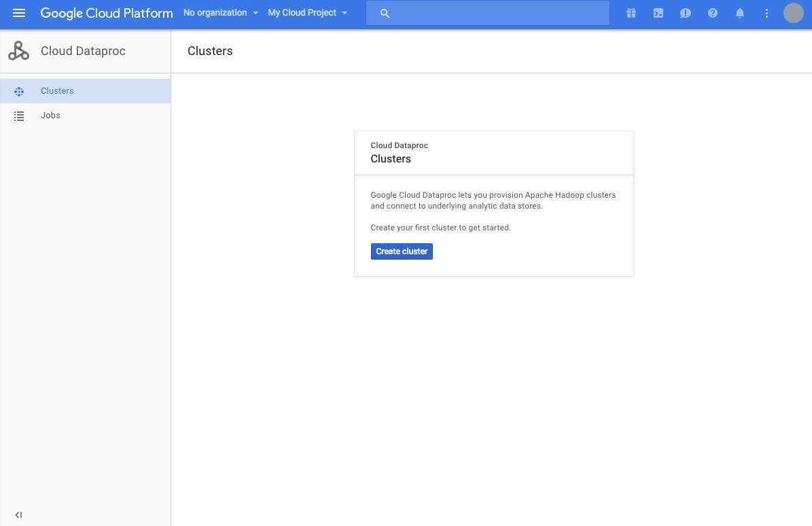Image resolution: width=812 pixels, height=526 pixels.
Task: Activate the Cloud Shell icon
Action: 658,13
